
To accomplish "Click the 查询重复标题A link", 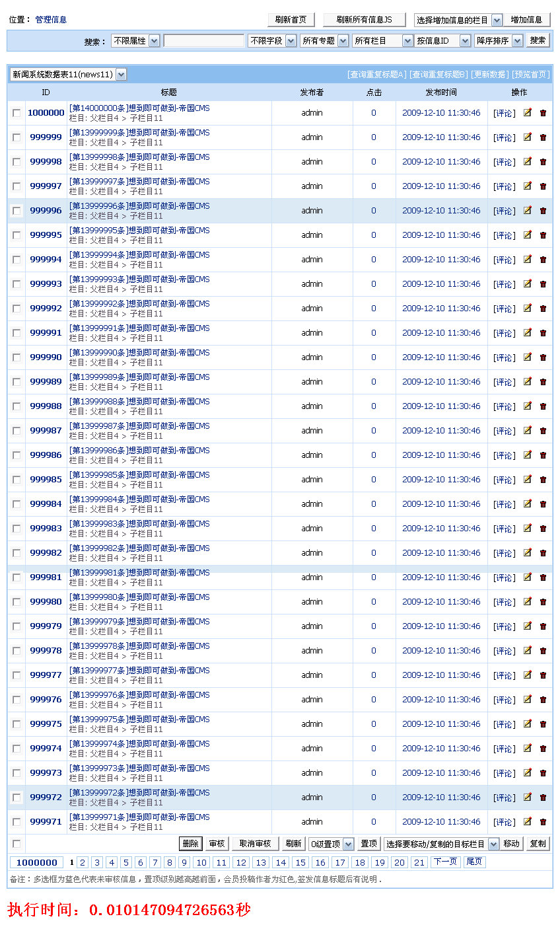I will [x=377, y=75].
